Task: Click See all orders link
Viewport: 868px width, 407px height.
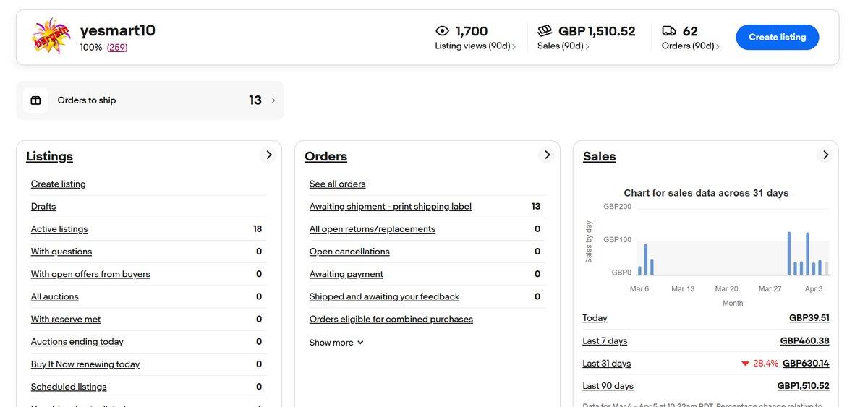Action: click(x=338, y=184)
